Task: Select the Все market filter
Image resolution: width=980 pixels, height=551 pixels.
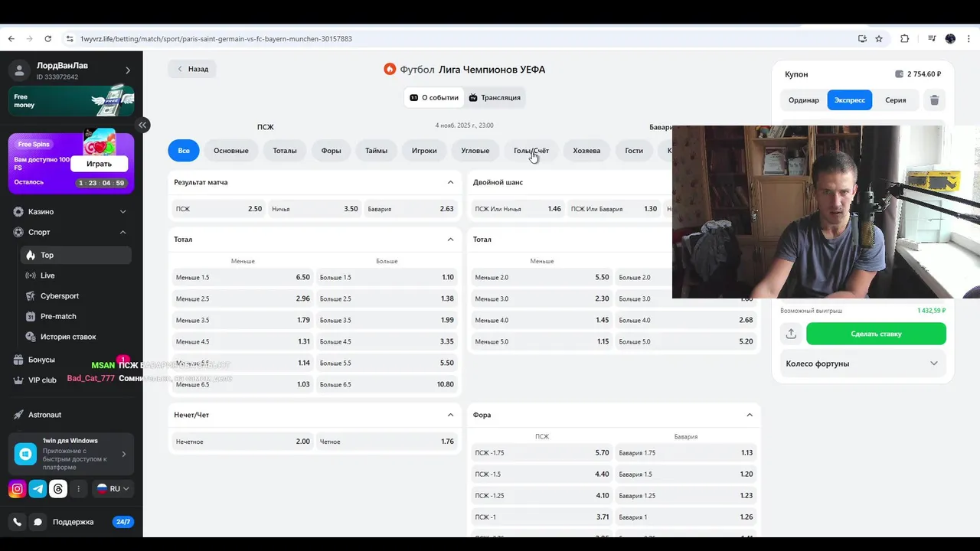Action: click(x=184, y=151)
